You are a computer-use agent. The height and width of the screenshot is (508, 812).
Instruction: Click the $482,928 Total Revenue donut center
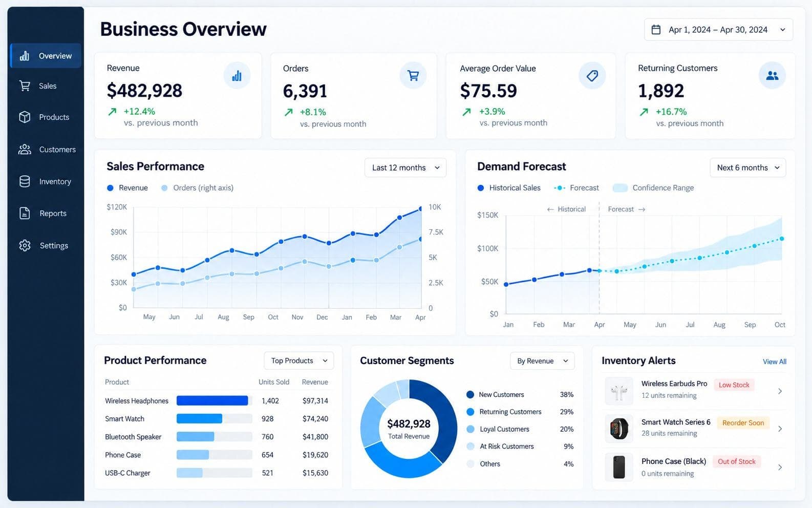409,429
